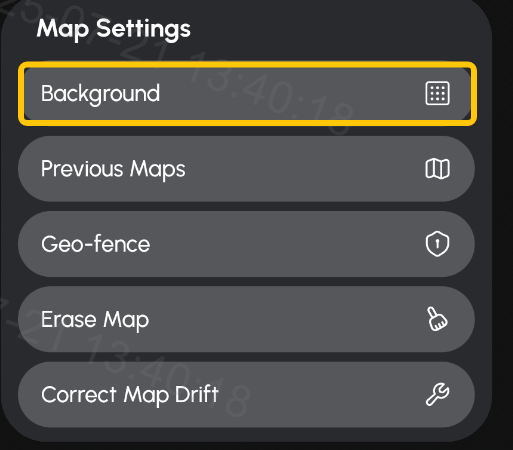Click the Erase Map broom icon

point(437,319)
